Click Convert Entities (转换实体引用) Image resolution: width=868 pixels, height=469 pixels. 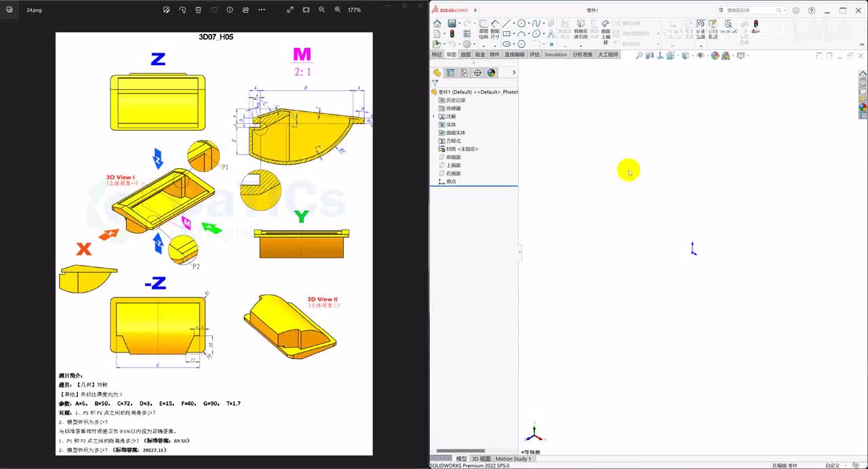click(x=581, y=28)
